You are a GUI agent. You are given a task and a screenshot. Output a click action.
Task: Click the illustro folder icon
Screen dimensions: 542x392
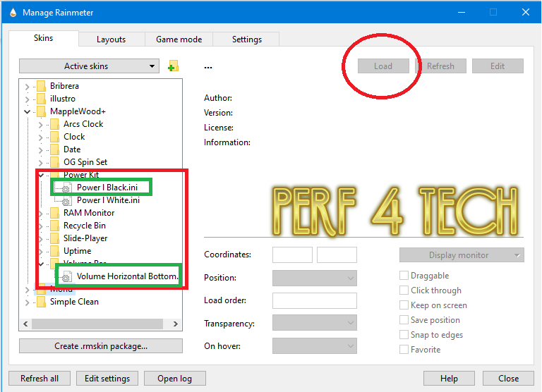(41, 99)
